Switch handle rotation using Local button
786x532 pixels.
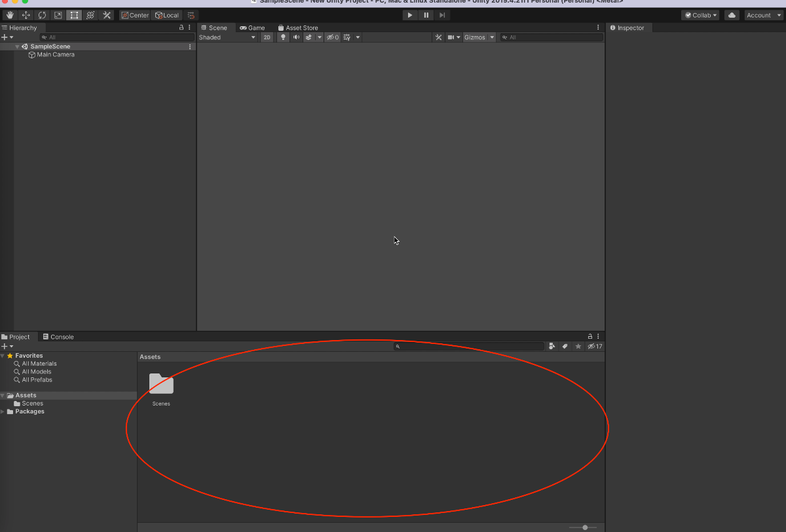(166, 15)
